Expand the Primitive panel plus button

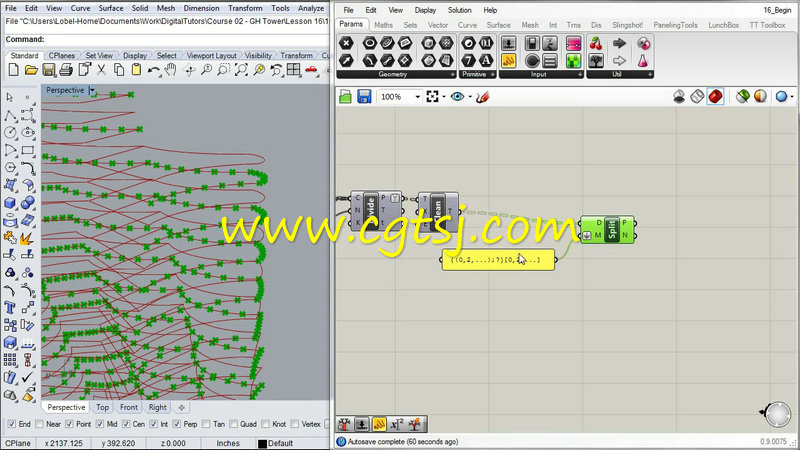tap(492, 74)
